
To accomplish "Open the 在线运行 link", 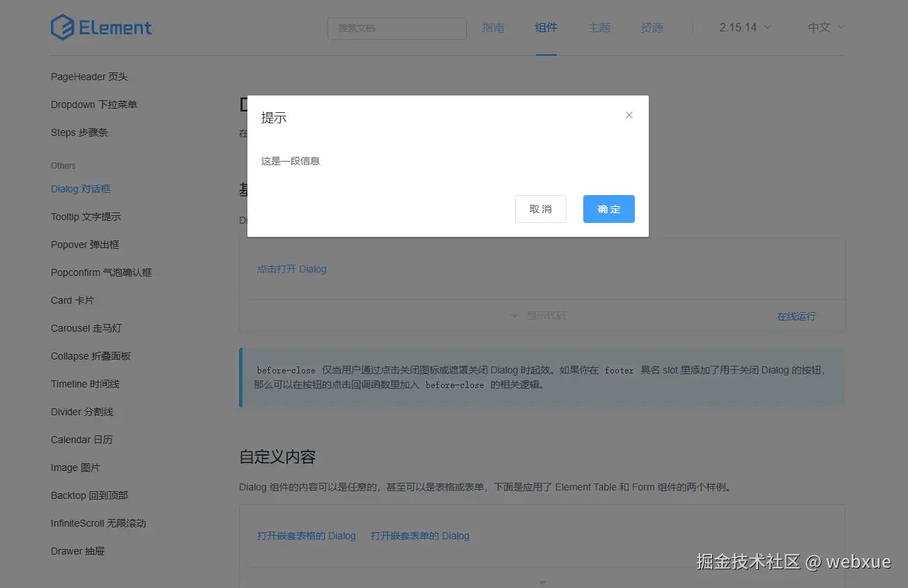I will 796,315.
